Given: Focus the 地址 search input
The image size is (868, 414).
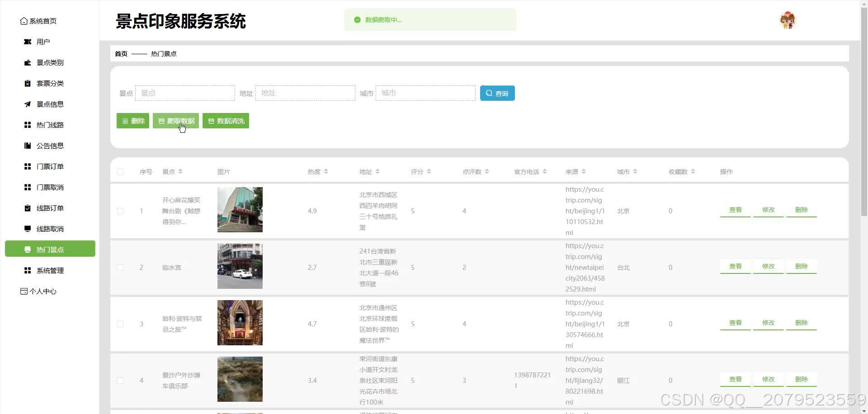Looking at the screenshot, I should coord(305,93).
